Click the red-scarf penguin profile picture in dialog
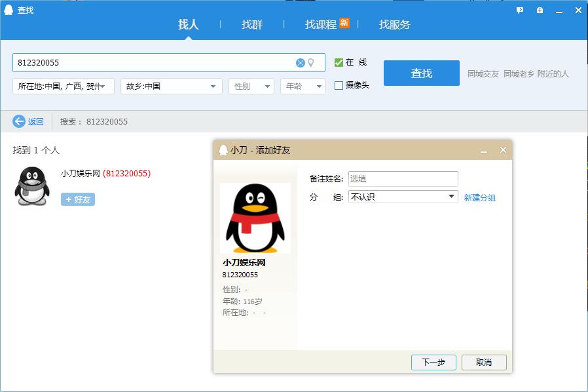Screen dimensions: 588x392 (255, 218)
